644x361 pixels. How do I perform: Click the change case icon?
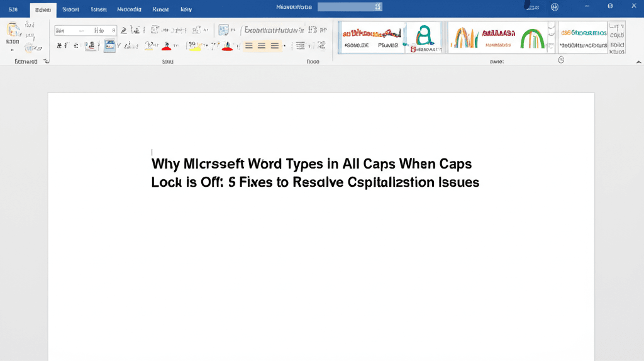click(x=135, y=30)
